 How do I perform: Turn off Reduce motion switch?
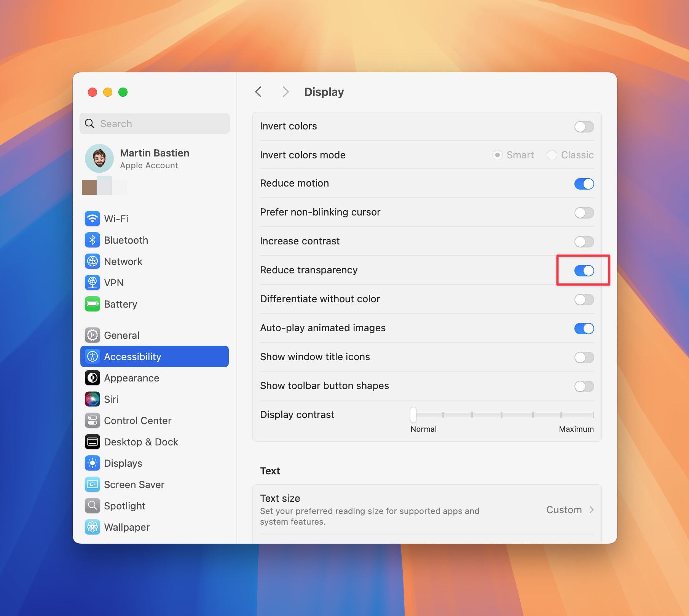click(584, 184)
